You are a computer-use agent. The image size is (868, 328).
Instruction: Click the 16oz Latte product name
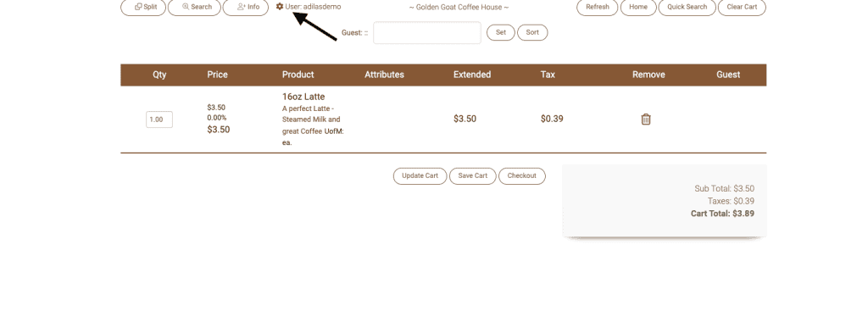[303, 97]
